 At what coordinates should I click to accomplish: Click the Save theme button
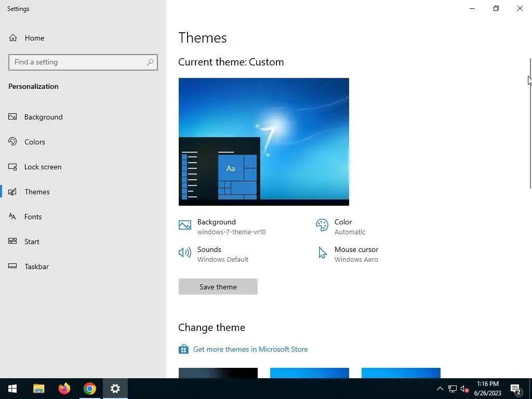[218, 287]
